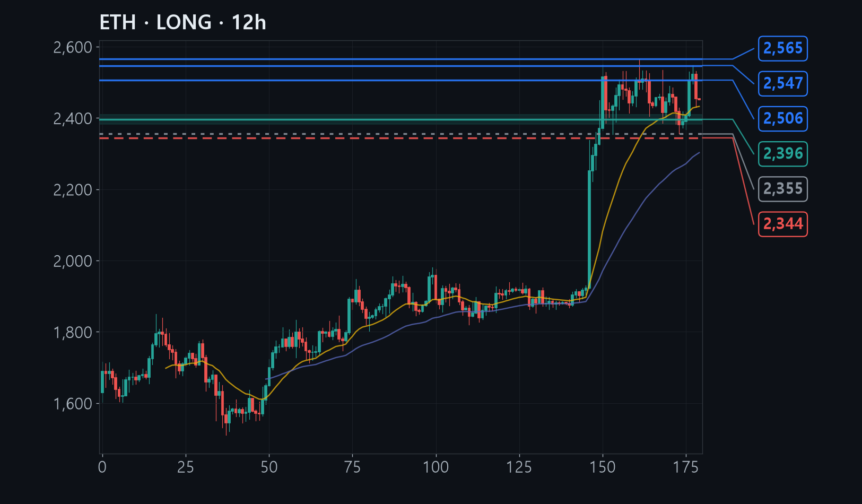Image resolution: width=862 pixels, height=504 pixels.
Task: Click the 2,565 price level label
Action: pos(782,48)
